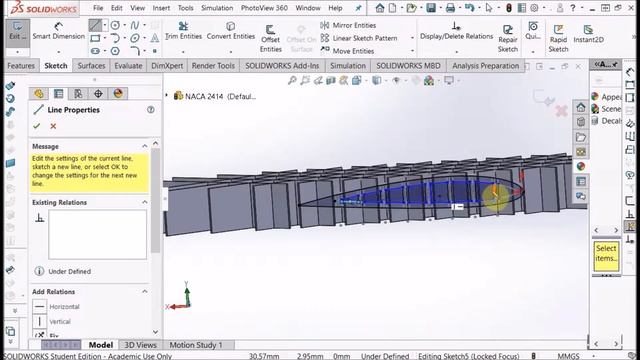The image size is (640, 360).
Task: Open Display/Delete Relations
Action: pos(456,31)
